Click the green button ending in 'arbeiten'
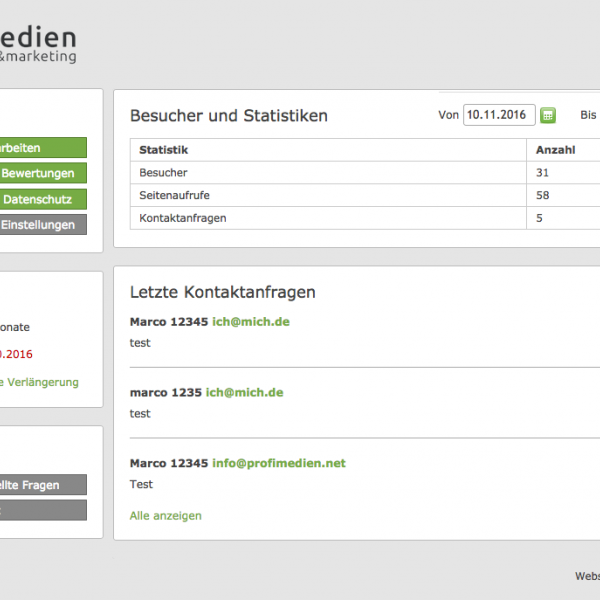Viewport: 600px width, 600px height. 43,147
